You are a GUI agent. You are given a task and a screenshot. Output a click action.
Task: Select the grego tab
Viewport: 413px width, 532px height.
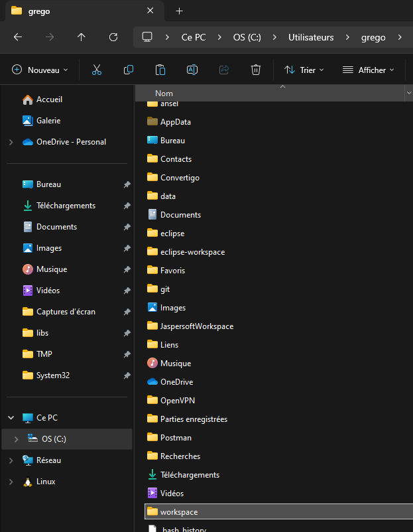[x=73, y=11]
